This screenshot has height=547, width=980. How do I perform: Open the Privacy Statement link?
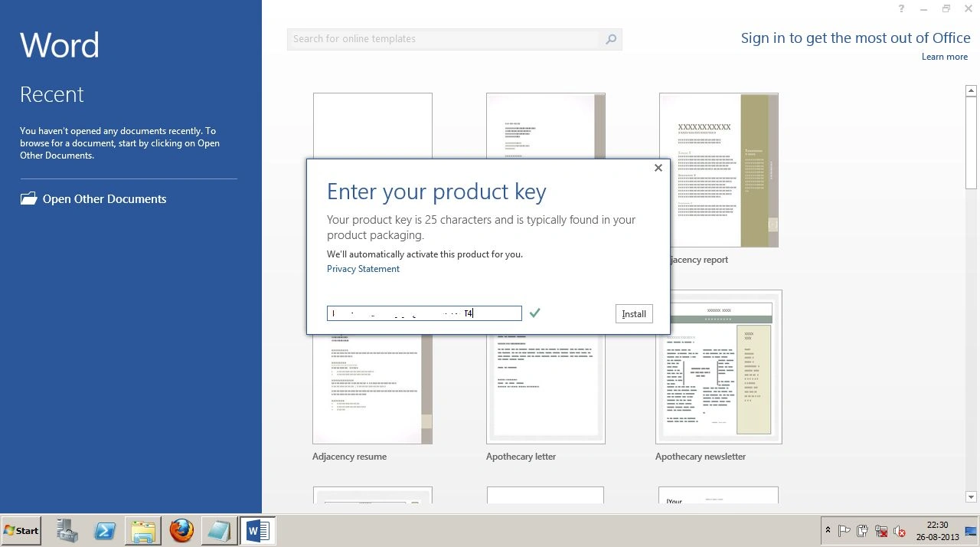(x=363, y=269)
